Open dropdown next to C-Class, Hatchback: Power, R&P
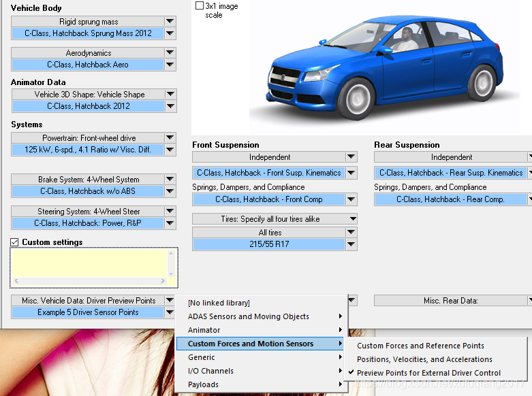Image resolution: width=532 pixels, height=396 pixels. pos(170,223)
